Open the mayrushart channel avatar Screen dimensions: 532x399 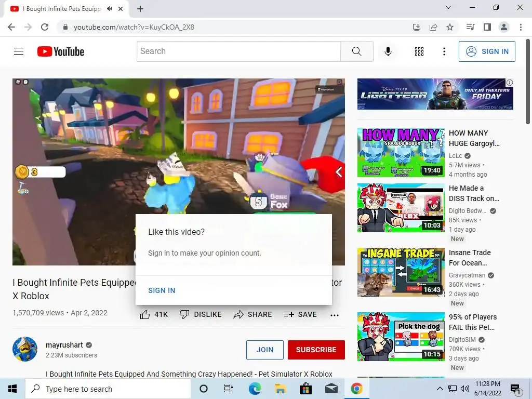(25, 349)
